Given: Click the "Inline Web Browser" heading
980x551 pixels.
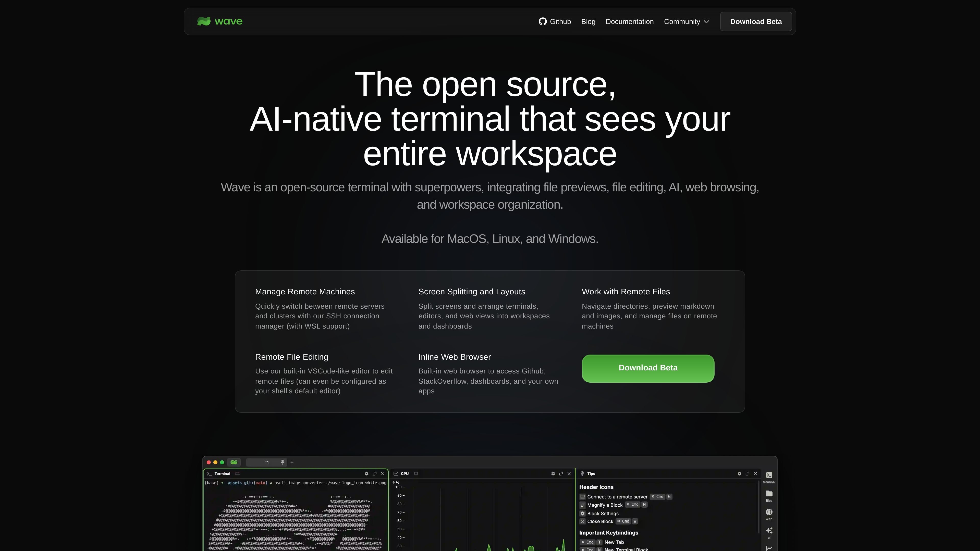Looking at the screenshot, I should 455,357.
